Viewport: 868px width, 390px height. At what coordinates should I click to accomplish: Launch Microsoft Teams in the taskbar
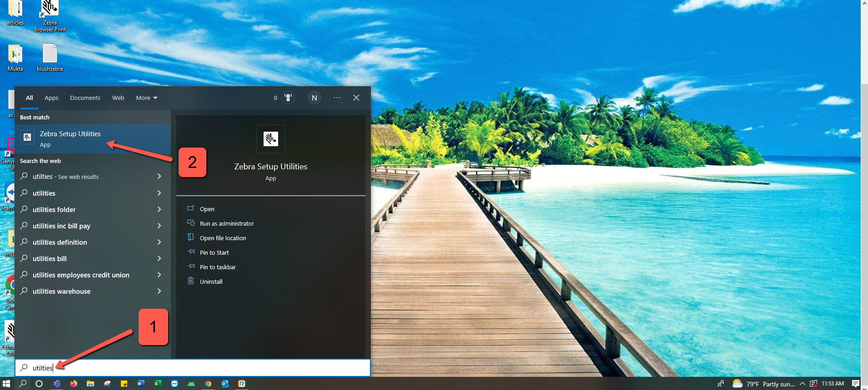(57, 384)
